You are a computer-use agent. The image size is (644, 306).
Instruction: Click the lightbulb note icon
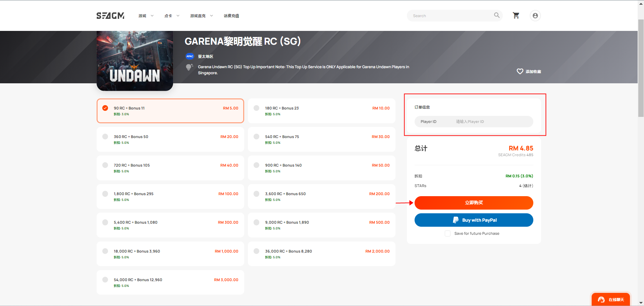point(189,67)
